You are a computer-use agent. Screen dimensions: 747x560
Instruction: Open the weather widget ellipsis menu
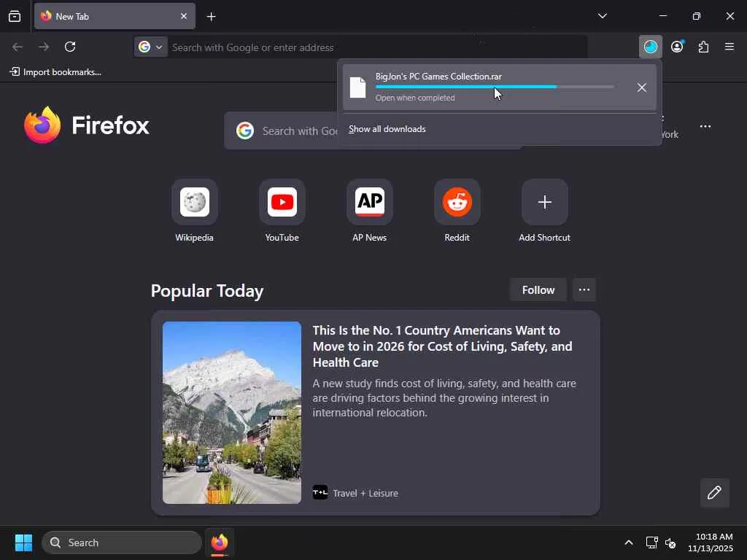[x=705, y=126]
